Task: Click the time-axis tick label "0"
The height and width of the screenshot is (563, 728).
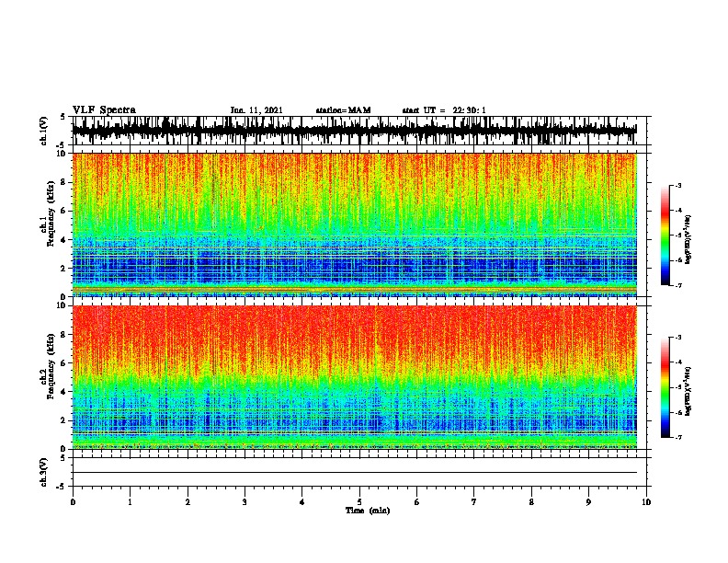Action: click(x=73, y=502)
